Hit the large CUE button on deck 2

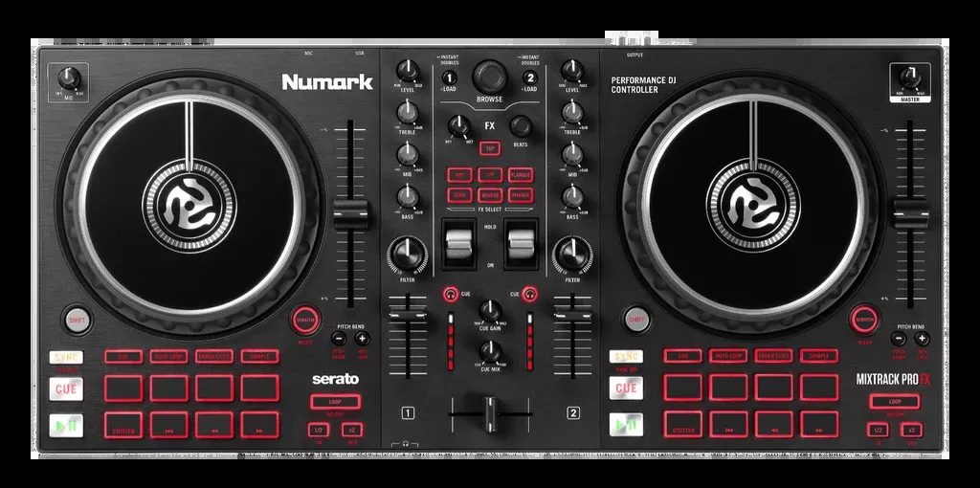tap(626, 388)
